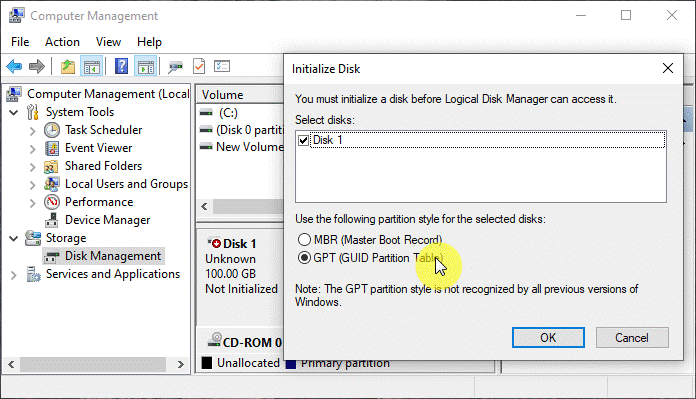This screenshot has width=696, height=399.
Task: Click the Forward arrow toolbar icon
Action: [x=37, y=67]
